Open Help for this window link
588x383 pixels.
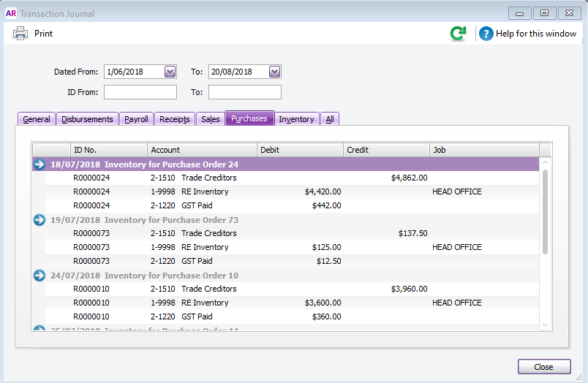coord(536,34)
